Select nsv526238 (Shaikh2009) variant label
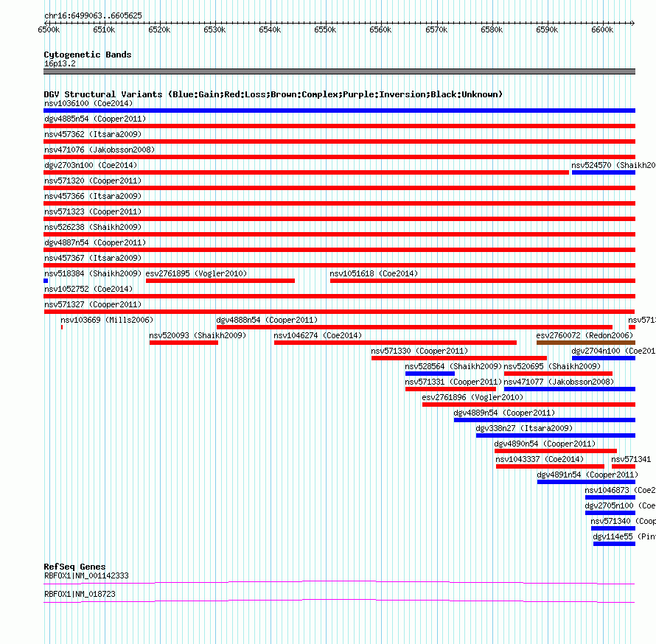656x644 pixels. (x=93, y=227)
